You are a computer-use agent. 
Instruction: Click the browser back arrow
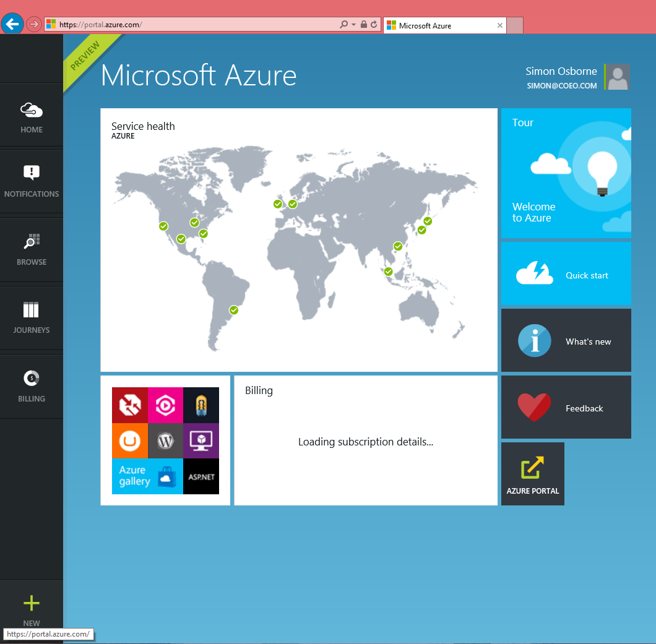tap(12, 24)
